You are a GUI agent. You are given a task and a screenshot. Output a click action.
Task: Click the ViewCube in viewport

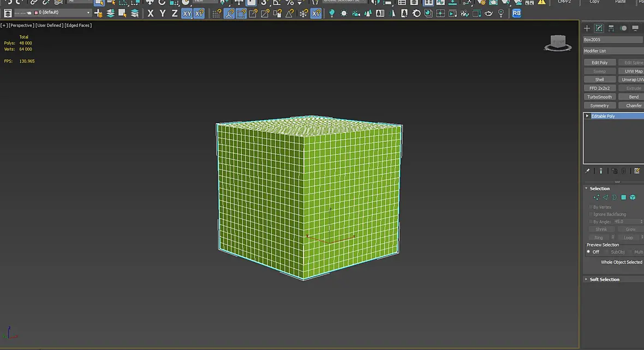point(558,43)
